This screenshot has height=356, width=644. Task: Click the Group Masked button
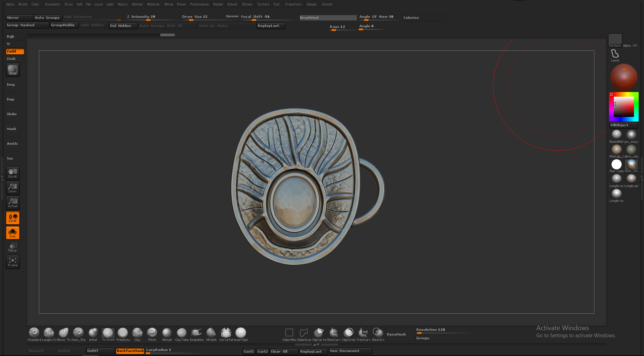point(28,25)
